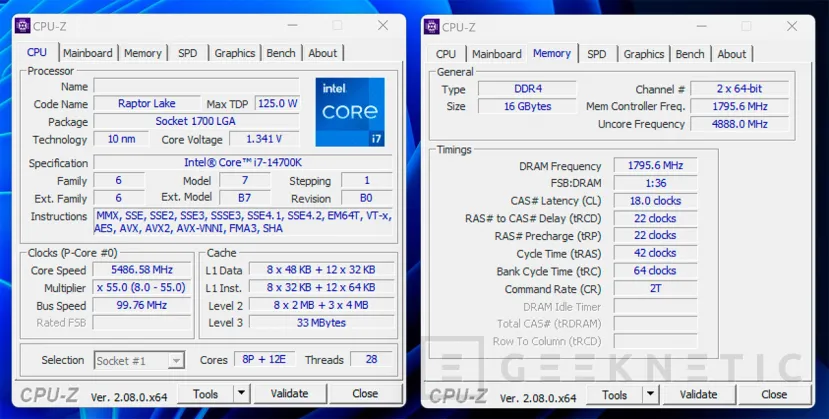Select the Bench tab in left window
829x419 pixels.
point(281,53)
